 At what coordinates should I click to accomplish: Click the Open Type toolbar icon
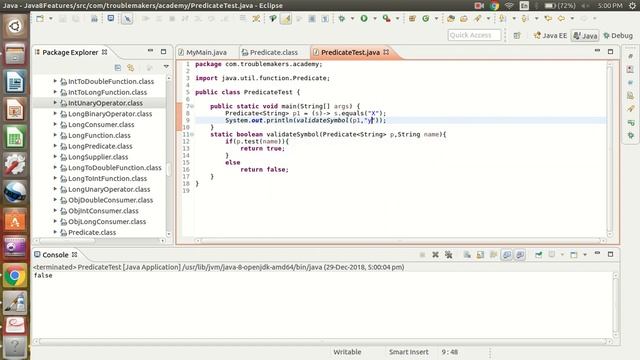(451, 19)
